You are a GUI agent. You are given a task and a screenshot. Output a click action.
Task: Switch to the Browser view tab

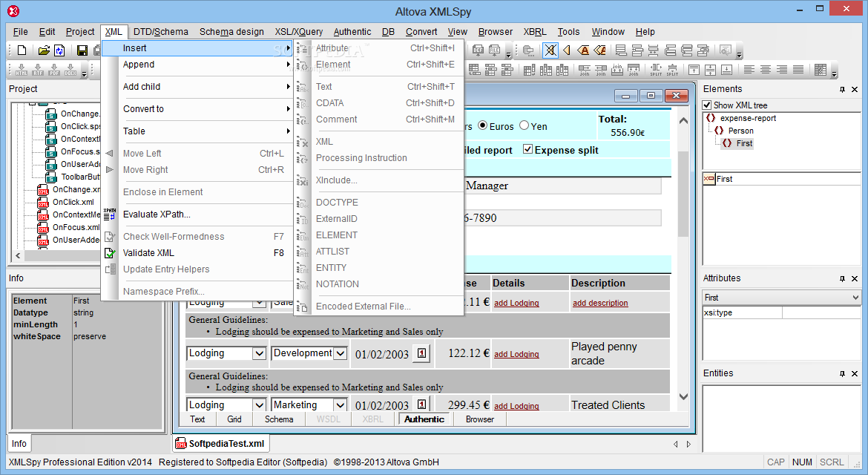tap(479, 419)
